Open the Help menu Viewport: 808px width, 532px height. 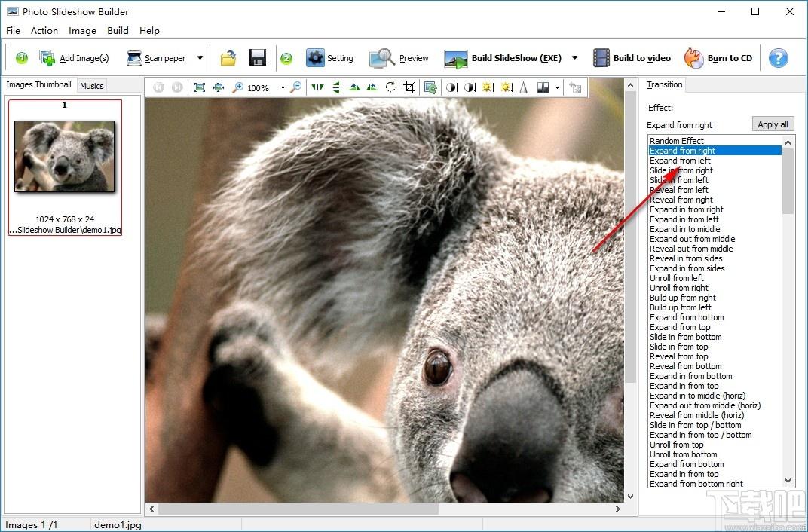pos(149,30)
